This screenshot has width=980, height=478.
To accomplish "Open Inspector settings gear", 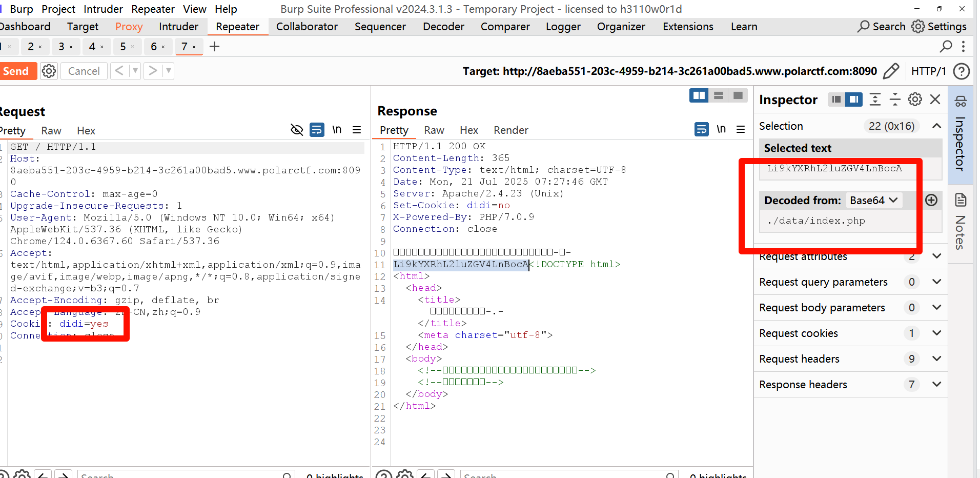I will tap(915, 99).
